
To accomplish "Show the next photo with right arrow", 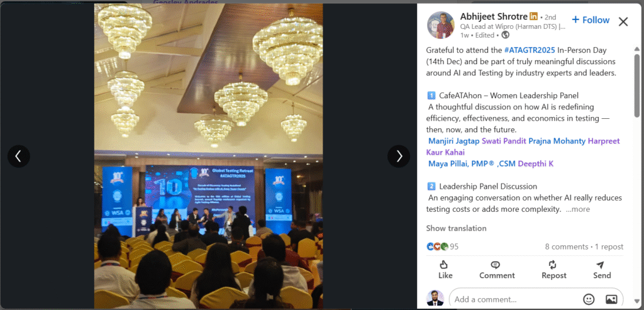I will tap(399, 156).
